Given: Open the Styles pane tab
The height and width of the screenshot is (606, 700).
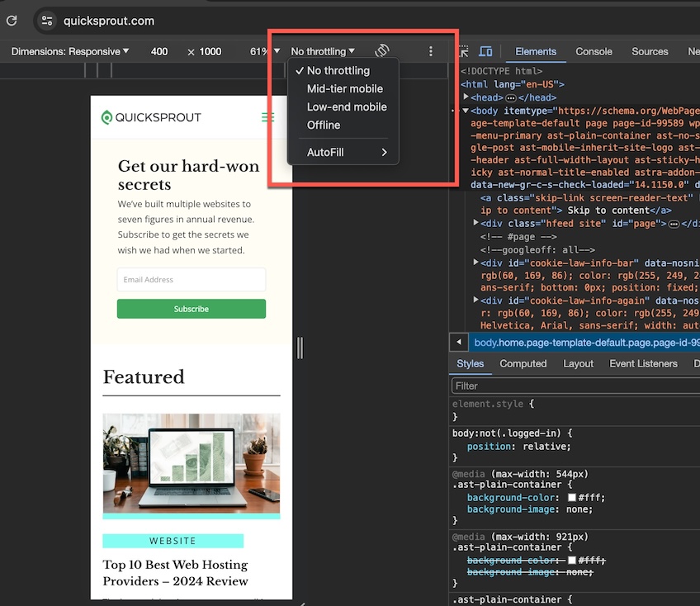Looking at the screenshot, I should [x=470, y=363].
